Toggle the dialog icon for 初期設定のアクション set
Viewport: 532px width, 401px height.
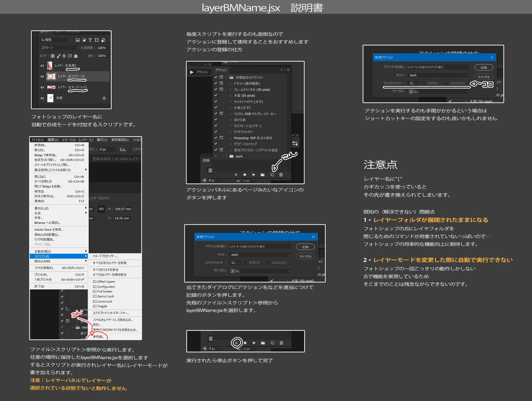(221, 77)
